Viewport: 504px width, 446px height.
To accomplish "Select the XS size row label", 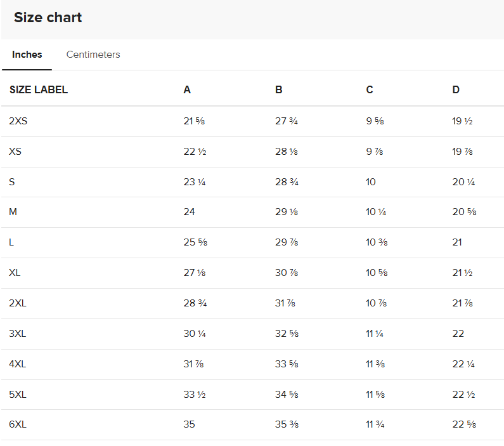I will tap(16, 152).
